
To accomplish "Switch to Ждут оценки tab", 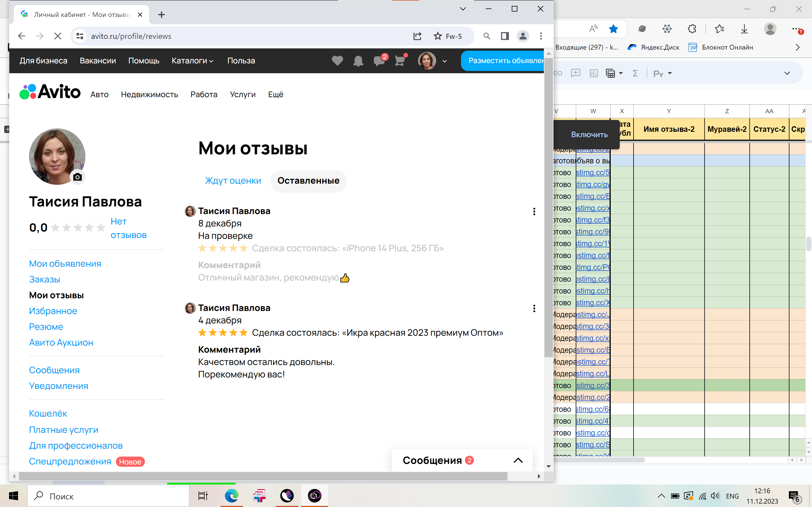I will point(233,181).
